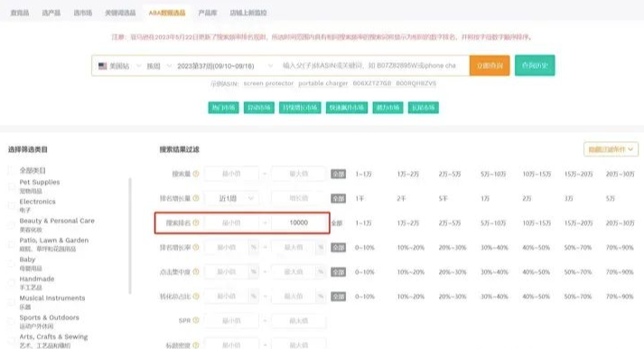The image size is (644, 349).
Task: Tick the Musical Instruments checkbox
Action: [12, 302]
